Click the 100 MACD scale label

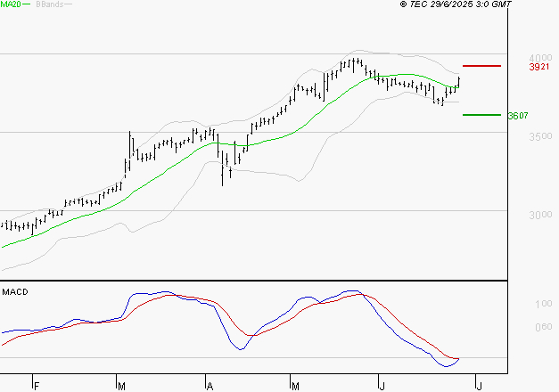point(543,304)
